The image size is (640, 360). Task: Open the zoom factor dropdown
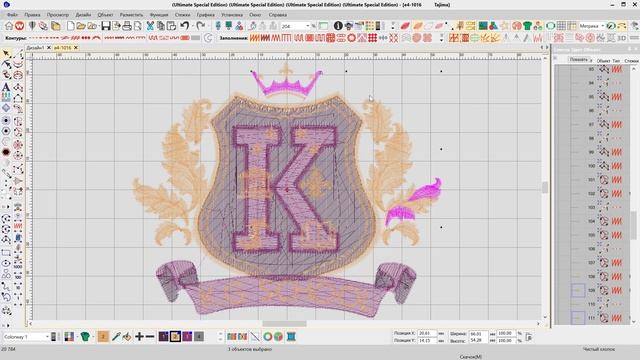(308, 26)
